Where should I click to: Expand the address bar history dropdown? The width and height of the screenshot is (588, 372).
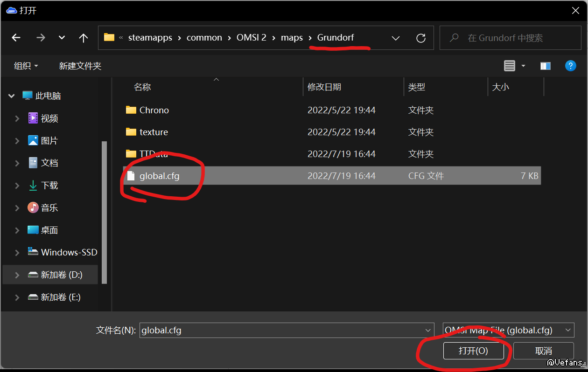click(396, 38)
